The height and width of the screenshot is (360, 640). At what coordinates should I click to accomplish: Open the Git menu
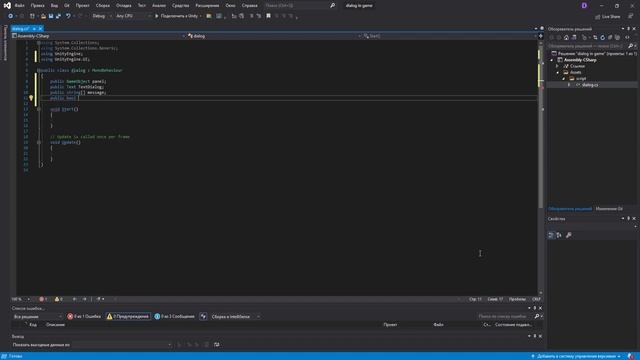click(67, 6)
